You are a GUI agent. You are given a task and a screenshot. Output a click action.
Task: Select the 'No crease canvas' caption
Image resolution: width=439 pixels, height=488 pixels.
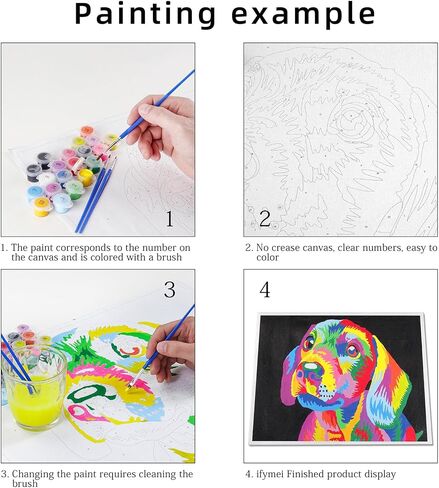pyautogui.click(x=341, y=252)
